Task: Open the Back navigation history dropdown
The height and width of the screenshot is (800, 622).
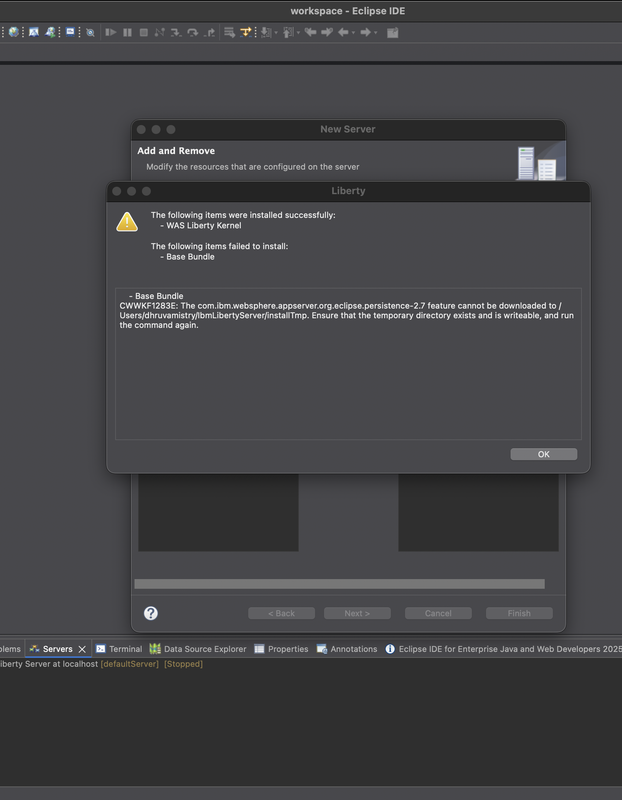Action: tap(353, 33)
